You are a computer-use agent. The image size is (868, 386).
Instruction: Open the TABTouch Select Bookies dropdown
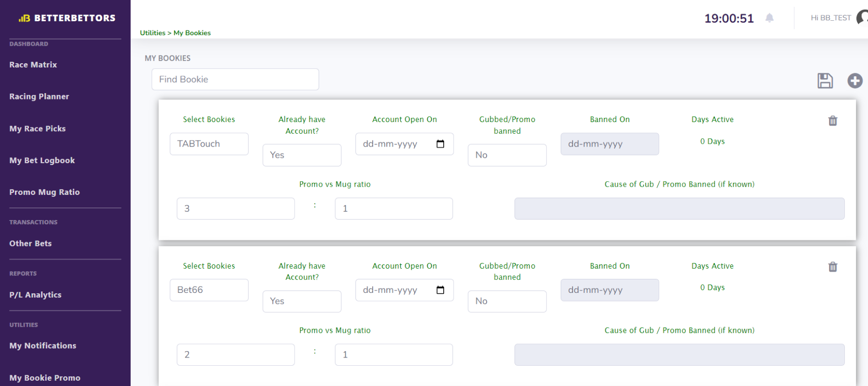click(x=209, y=144)
